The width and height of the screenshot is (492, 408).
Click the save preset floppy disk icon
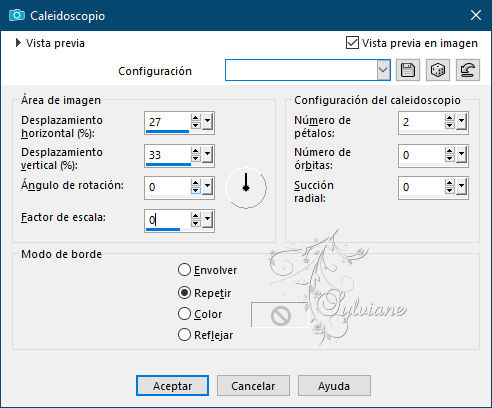pyautogui.click(x=408, y=70)
